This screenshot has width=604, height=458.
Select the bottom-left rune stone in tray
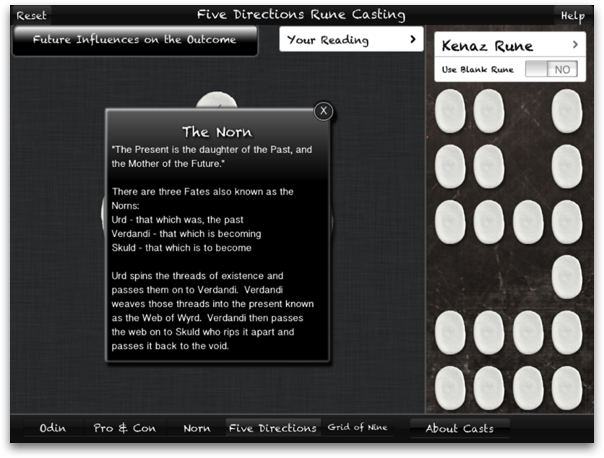(x=450, y=386)
